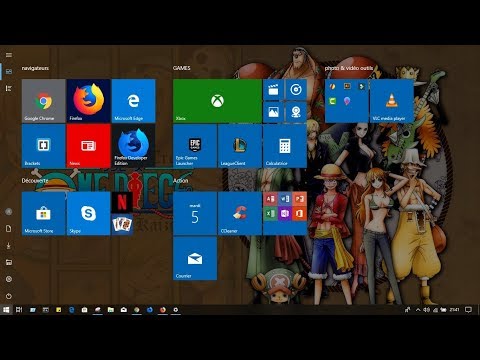Launch VLC media player tile
This screenshot has height=360, width=480.
point(392,101)
